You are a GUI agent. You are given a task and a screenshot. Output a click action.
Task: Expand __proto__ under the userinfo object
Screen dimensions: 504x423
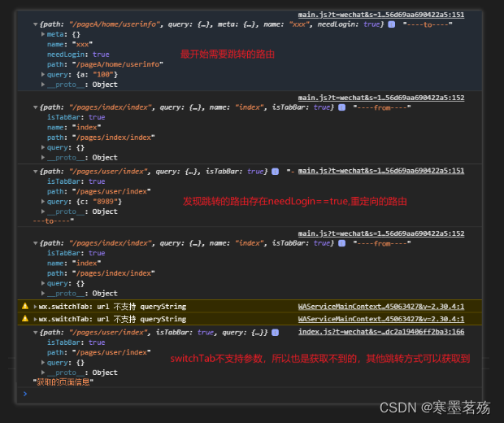tap(43, 85)
